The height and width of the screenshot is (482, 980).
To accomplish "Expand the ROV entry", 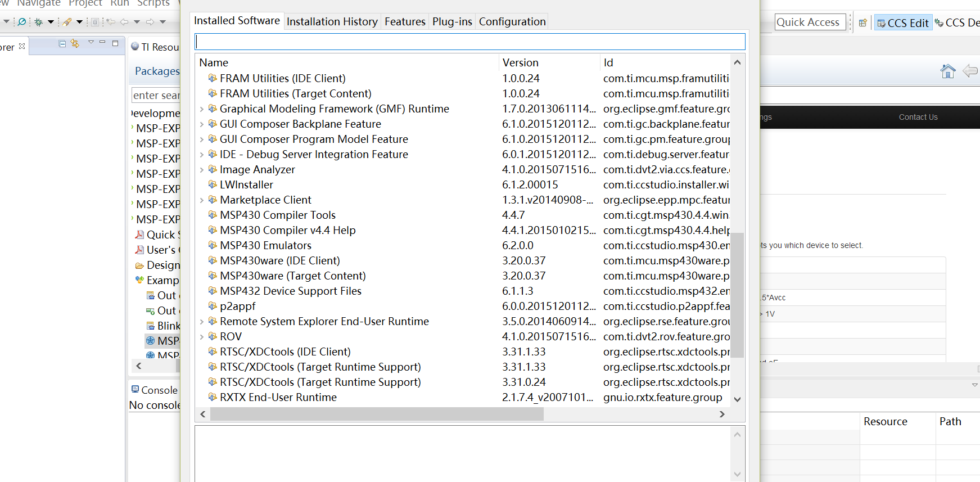I will coord(202,336).
